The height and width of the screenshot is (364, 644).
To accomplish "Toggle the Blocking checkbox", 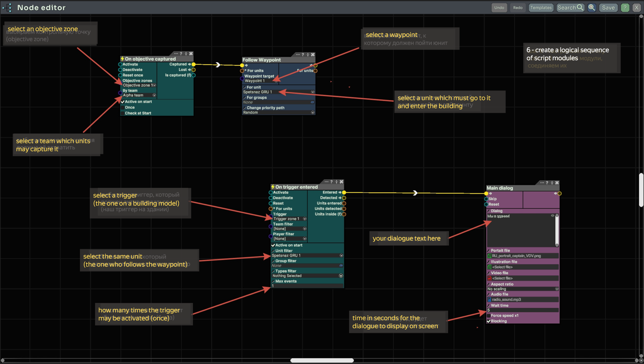I will [x=489, y=321].
